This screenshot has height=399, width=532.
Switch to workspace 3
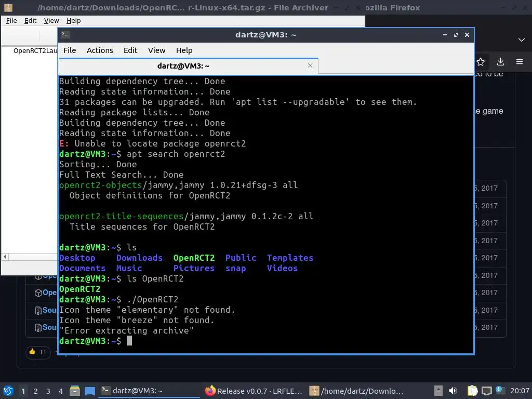48,391
